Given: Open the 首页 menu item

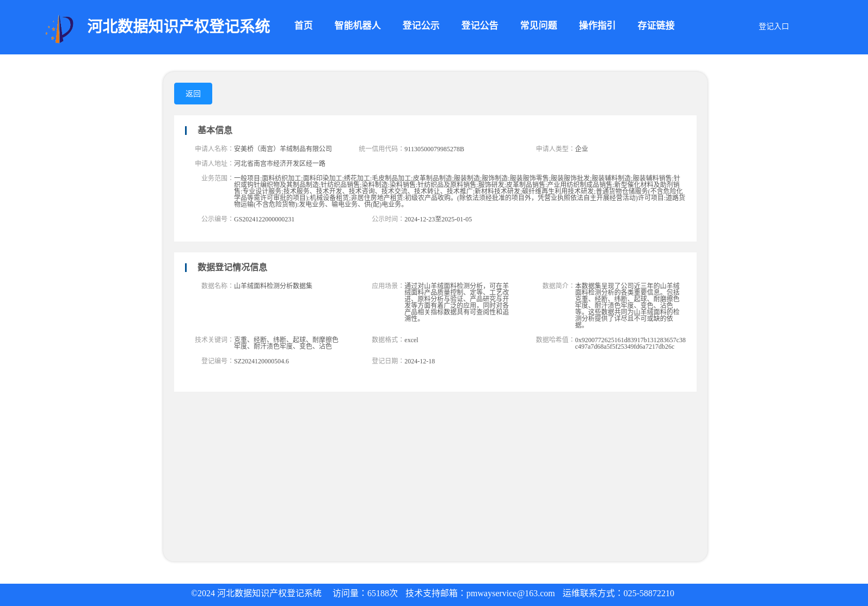Looking at the screenshot, I should 303,26.
